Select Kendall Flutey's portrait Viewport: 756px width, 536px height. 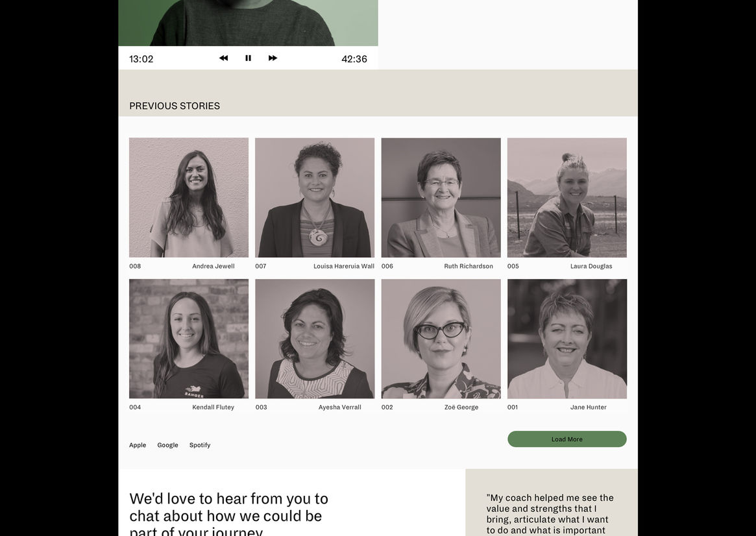(189, 339)
